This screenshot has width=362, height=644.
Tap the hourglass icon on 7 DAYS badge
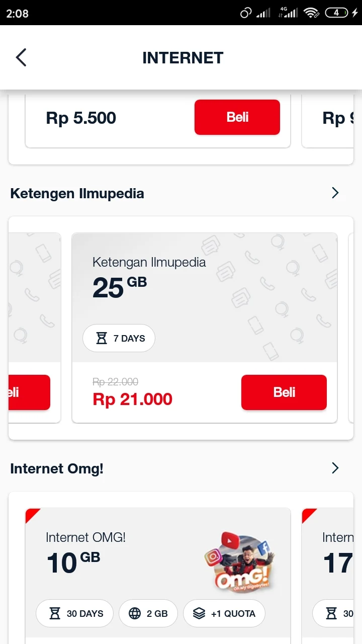(102, 338)
